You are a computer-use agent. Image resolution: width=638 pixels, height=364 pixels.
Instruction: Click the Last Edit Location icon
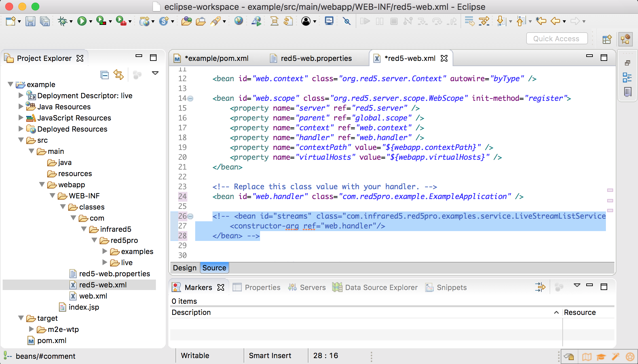(541, 21)
